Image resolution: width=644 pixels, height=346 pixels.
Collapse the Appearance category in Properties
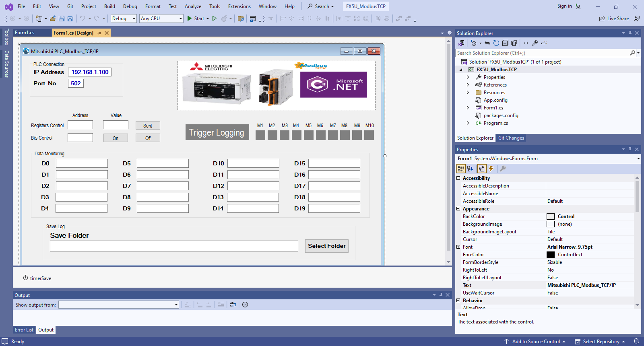tap(458, 209)
